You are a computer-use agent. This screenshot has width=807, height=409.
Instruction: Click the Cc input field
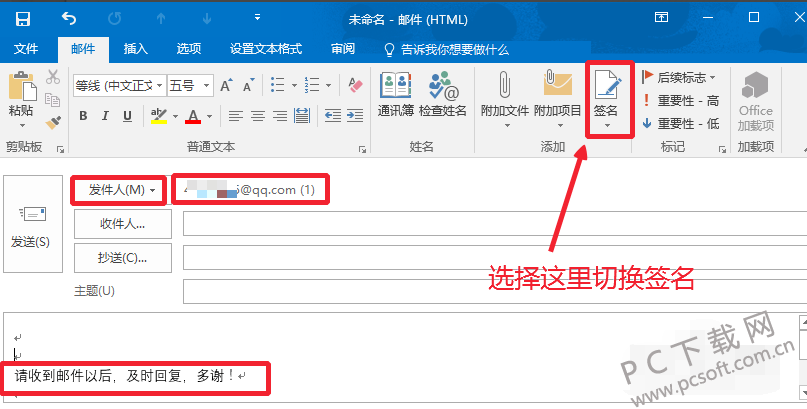(x=495, y=257)
